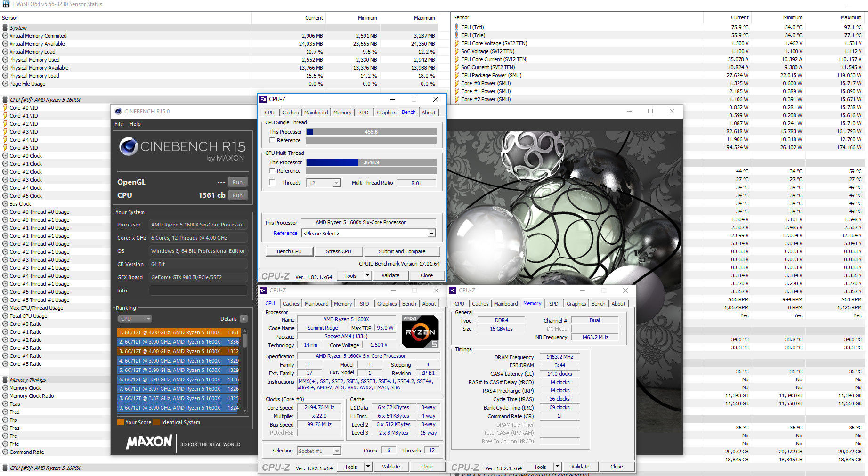The width and height of the screenshot is (868, 476).
Task: Select Cinebench ranking entry 1 scoring 1361
Action: coord(179,332)
